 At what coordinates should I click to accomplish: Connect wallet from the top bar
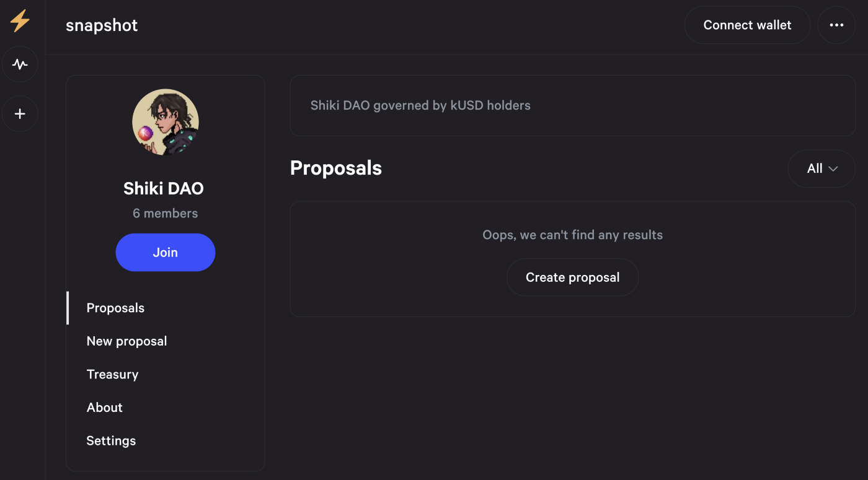click(x=747, y=25)
